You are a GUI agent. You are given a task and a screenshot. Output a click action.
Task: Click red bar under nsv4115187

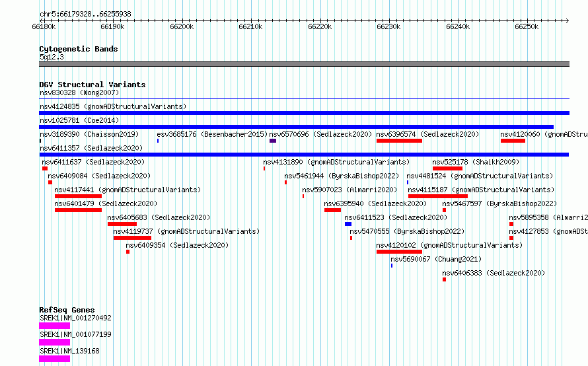(x=438, y=196)
